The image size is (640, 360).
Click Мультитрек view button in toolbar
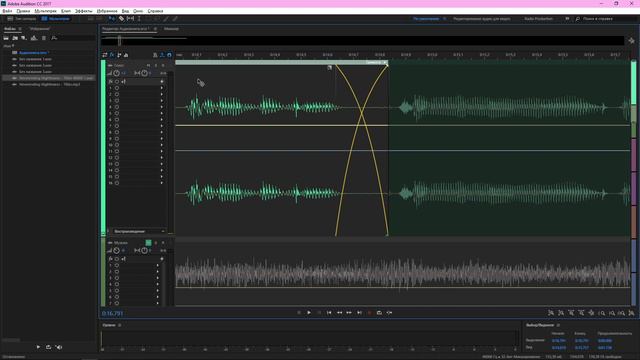click(x=56, y=19)
